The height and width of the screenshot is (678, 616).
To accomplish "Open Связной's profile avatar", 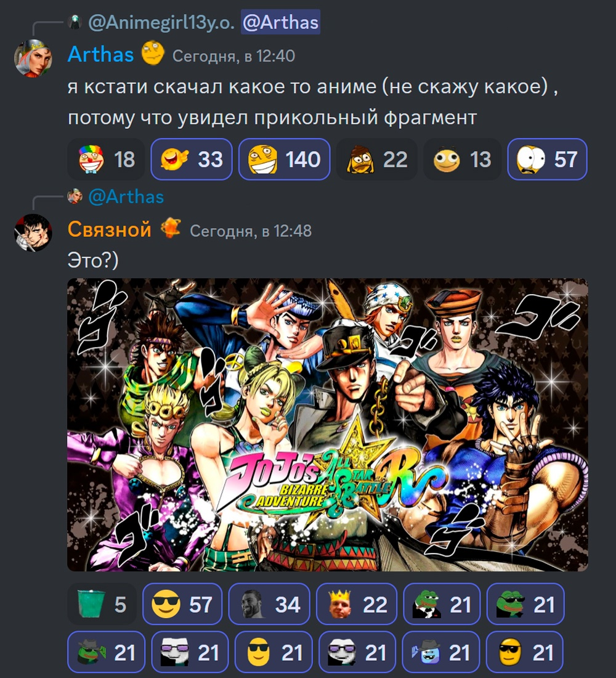I will (33, 232).
